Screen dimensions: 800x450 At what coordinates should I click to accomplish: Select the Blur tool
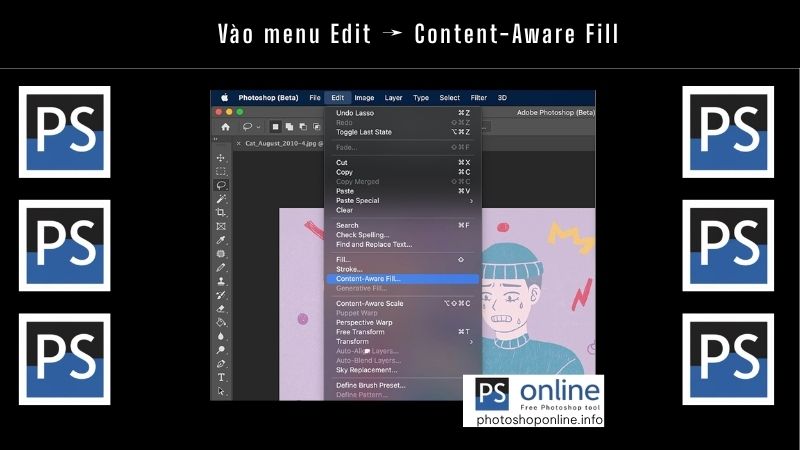point(221,336)
